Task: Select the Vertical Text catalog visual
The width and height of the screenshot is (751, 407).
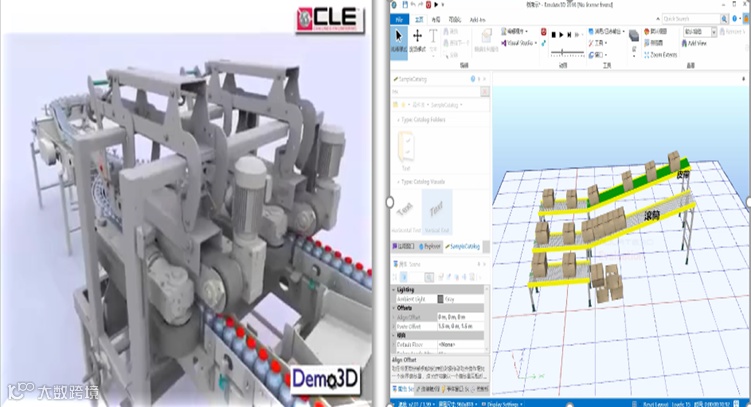Action: click(x=437, y=212)
